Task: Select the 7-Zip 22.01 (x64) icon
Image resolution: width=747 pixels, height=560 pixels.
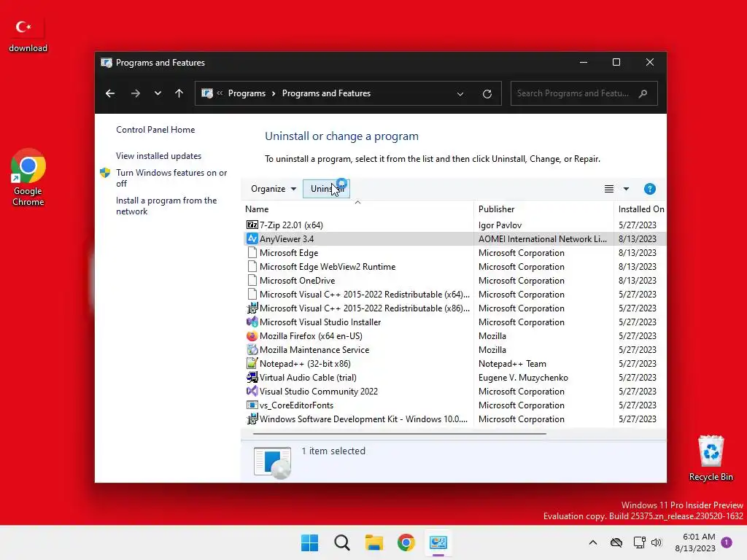Action: [252, 225]
